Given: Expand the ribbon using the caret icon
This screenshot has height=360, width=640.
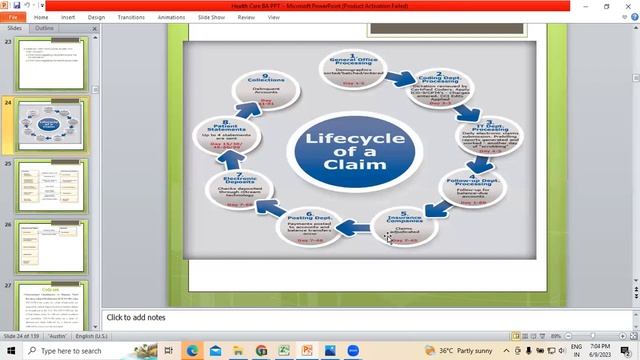Looking at the screenshot, I should [624, 17].
